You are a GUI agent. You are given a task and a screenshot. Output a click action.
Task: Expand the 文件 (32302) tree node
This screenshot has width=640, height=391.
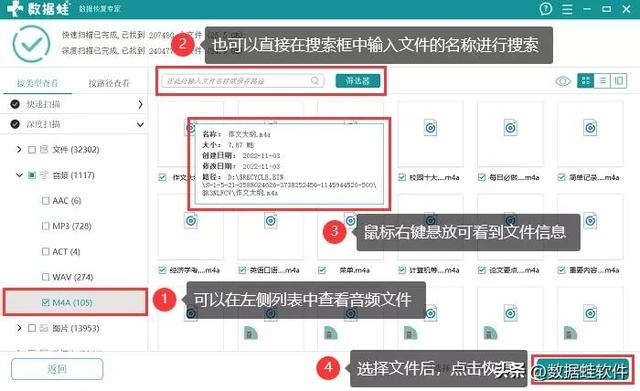point(19,150)
